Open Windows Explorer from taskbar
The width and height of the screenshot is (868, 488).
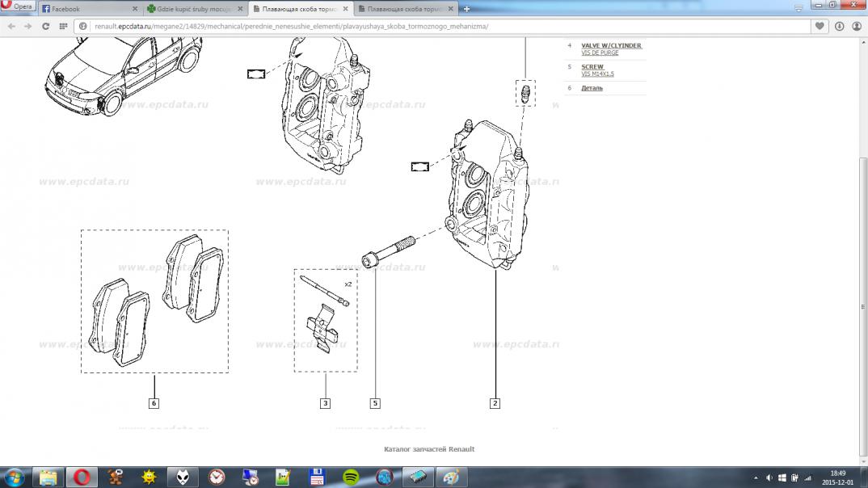48,477
